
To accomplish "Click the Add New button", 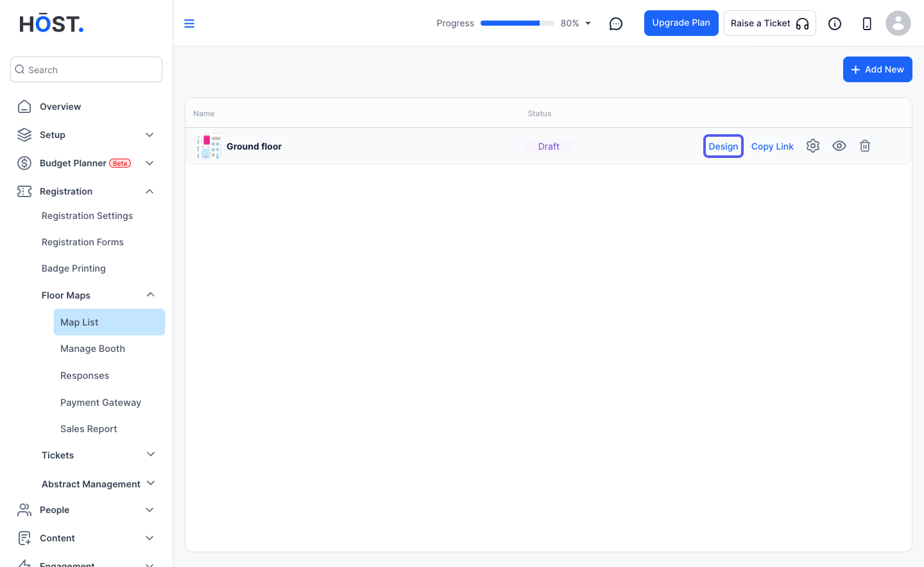I will [x=878, y=69].
